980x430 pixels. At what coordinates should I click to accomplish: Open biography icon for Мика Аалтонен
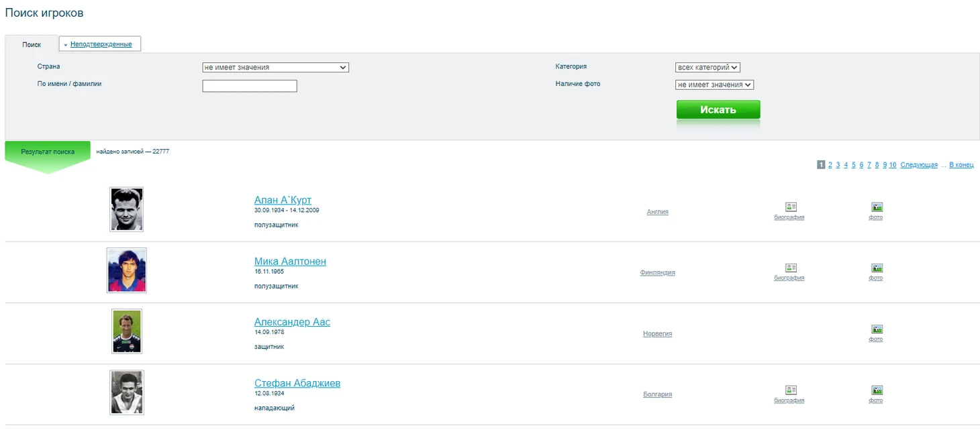[790, 268]
